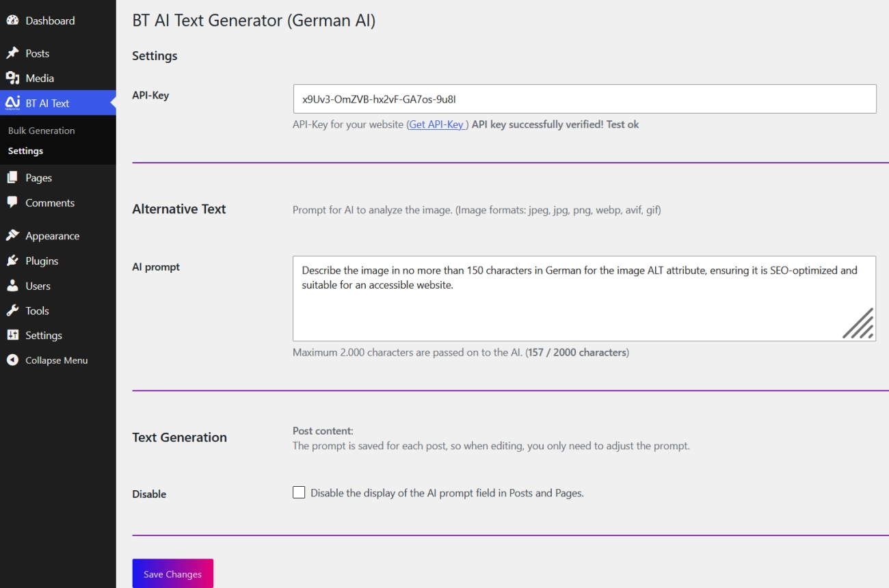This screenshot has height=588, width=889.
Task: Click into the AI prompt textarea
Action: click(x=585, y=299)
